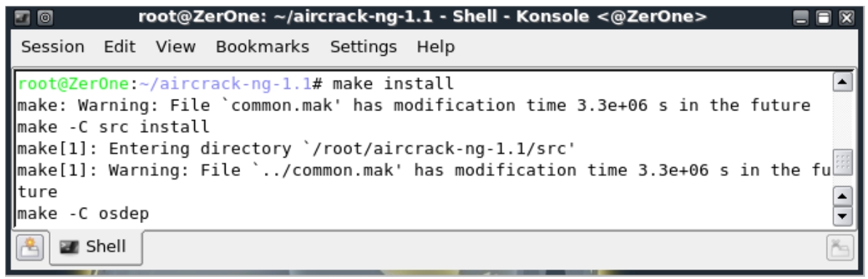Minimize the Konsole window
The height and width of the screenshot is (279, 868).
pyautogui.click(x=801, y=18)
